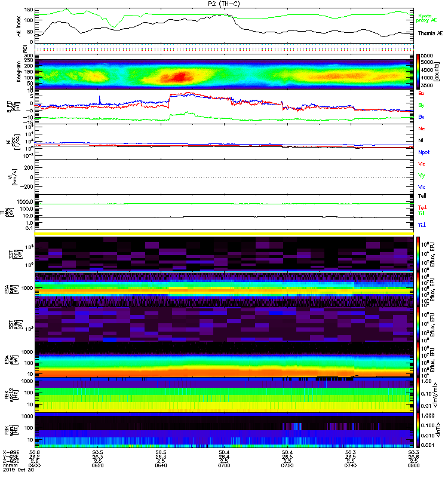Select the Kyoto proxy AE legend label
448x478 pixels.
[426, 18]
